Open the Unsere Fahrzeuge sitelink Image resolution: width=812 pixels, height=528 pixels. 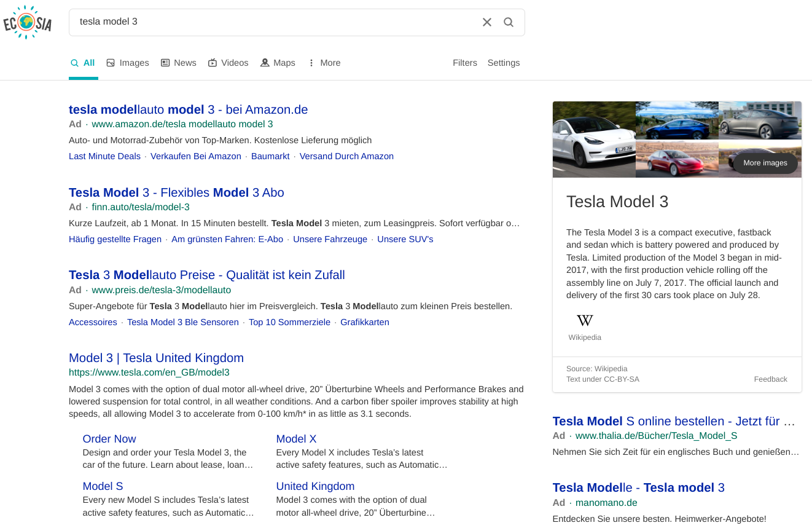(x=330, y=239)
